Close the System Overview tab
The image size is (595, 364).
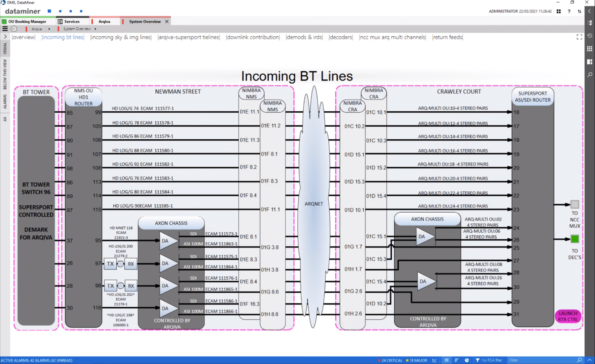point(167,22)
